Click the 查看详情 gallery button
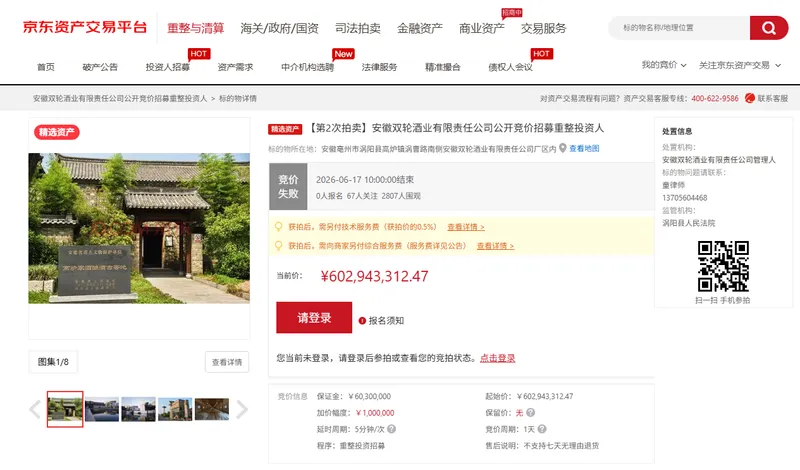The height and width of the screenshot is (470, 800). 227,362
